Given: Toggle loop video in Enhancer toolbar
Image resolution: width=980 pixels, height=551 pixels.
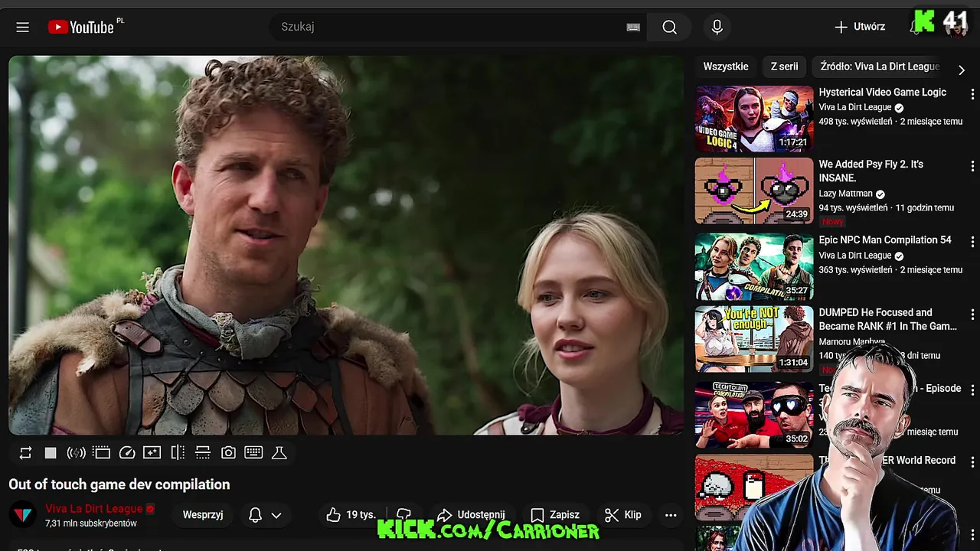Looking at the screenshot, I should tap(25, 453).
